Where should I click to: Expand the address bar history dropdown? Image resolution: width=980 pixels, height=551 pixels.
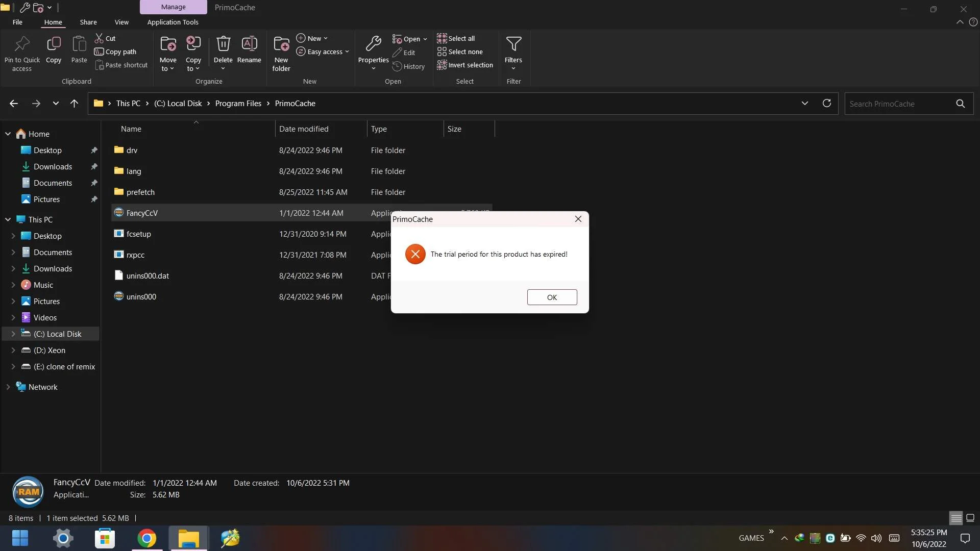click(805, 103)
